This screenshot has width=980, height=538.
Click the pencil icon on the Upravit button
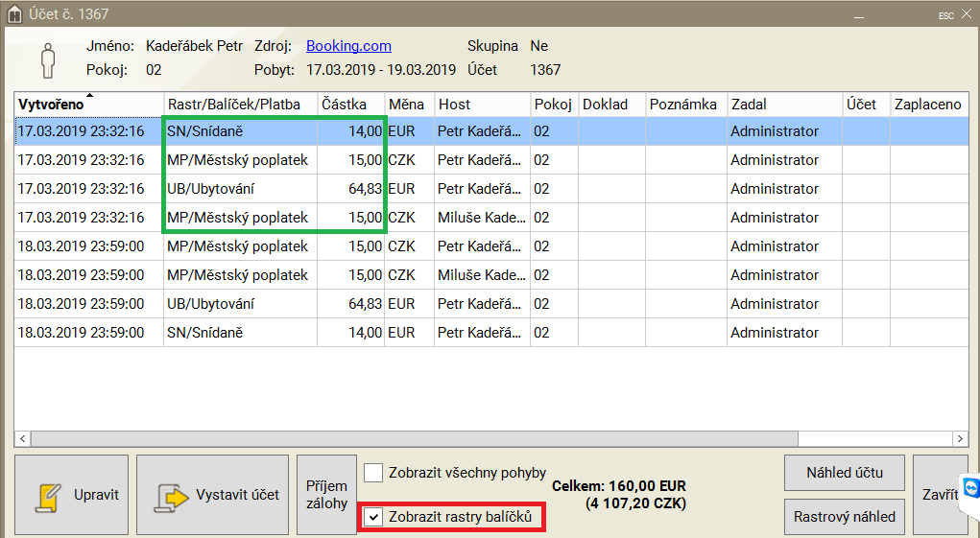click(x=47, y=496)
